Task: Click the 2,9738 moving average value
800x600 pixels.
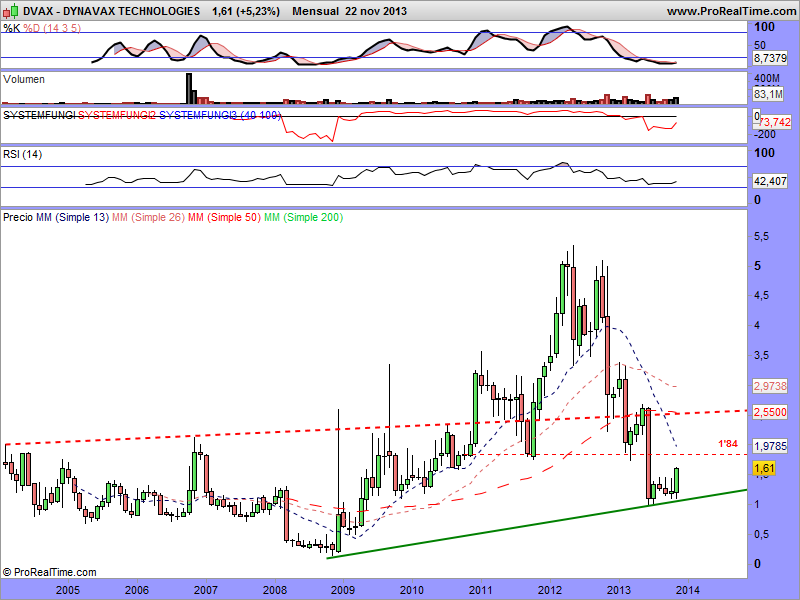Action: click(x=770, y=386)
